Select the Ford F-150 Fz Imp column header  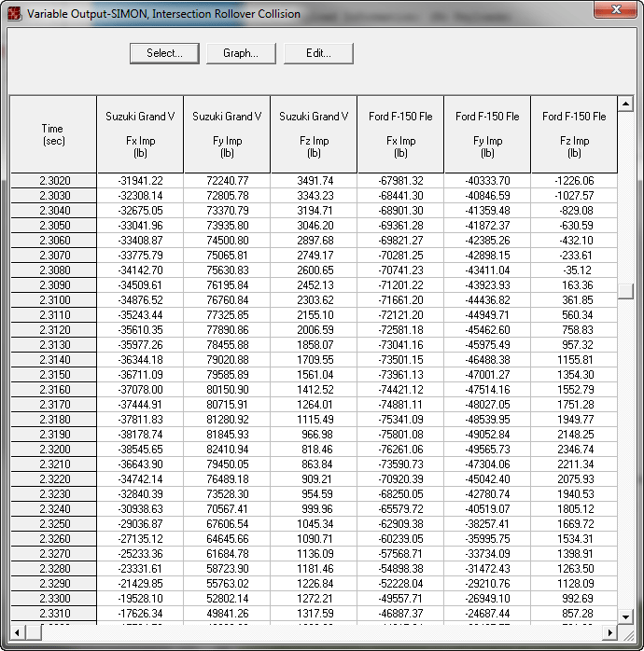[574, 134]
